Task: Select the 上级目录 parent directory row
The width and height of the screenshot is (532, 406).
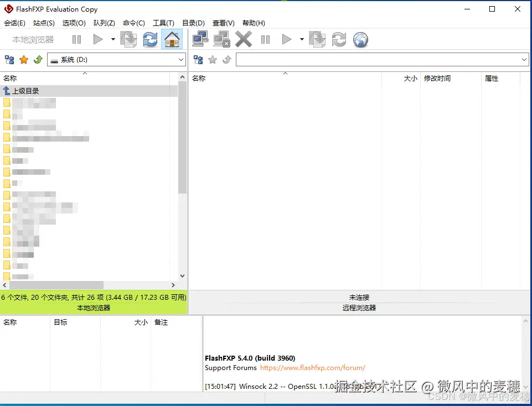Action: click(89, 91)
